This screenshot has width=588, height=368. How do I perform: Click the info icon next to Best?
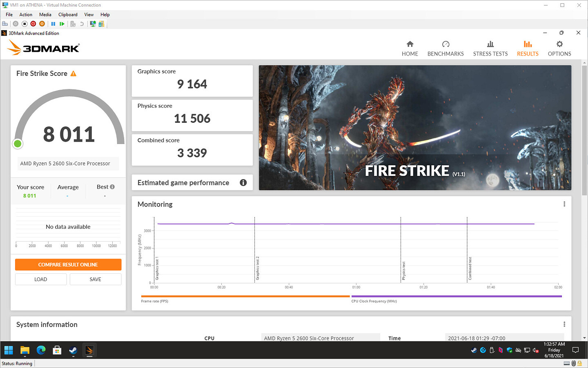[112, 187]
